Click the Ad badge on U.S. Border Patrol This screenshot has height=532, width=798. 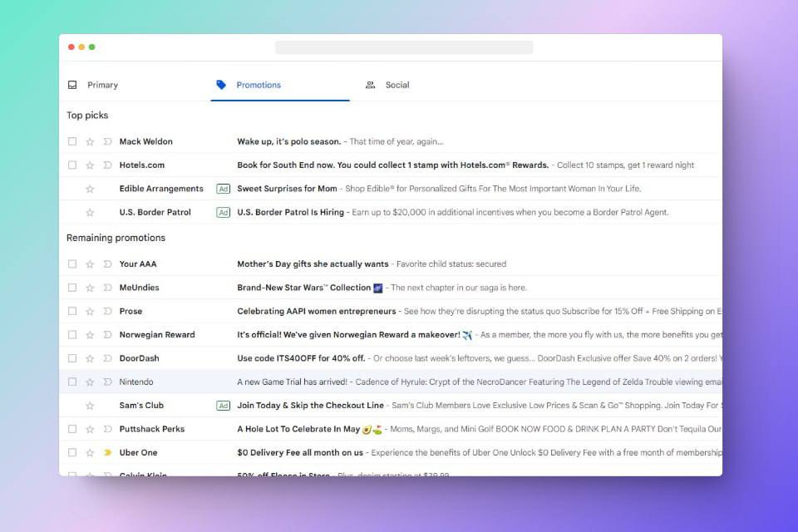[x=223, y=213]
